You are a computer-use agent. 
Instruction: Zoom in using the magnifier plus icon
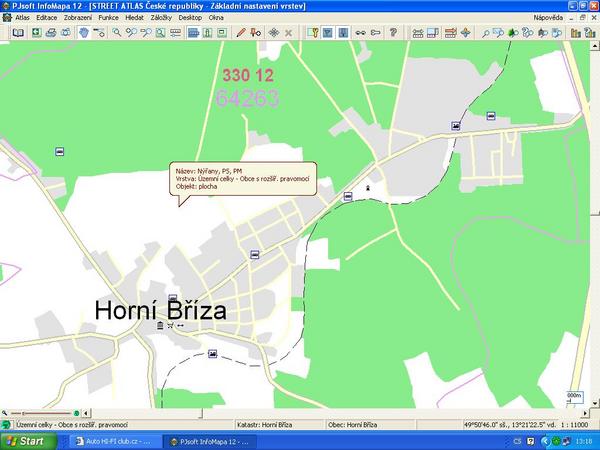point(131,33)
